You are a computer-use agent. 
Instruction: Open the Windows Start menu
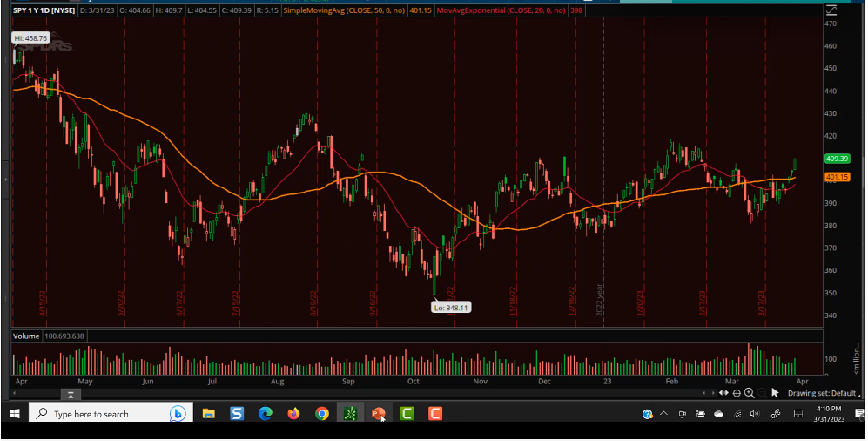coord(15,414)
